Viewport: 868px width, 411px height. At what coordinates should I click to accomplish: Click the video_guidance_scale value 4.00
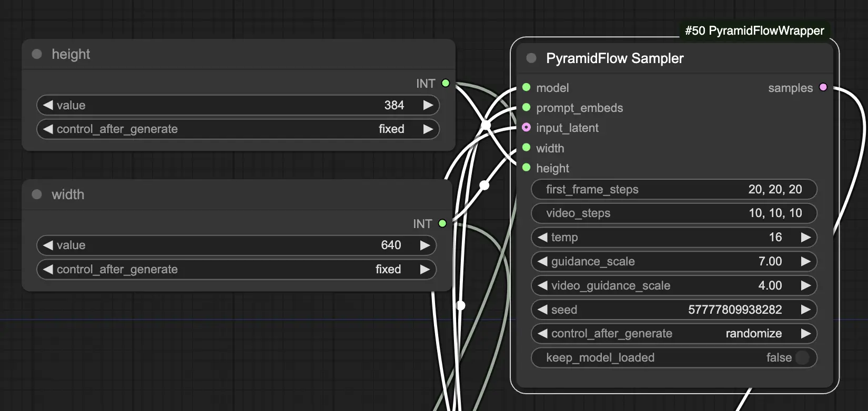pos(770,285)
